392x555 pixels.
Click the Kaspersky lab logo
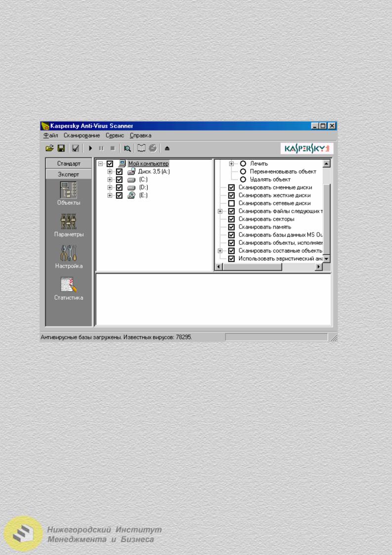pyautogui.click(x=307, y=148)
